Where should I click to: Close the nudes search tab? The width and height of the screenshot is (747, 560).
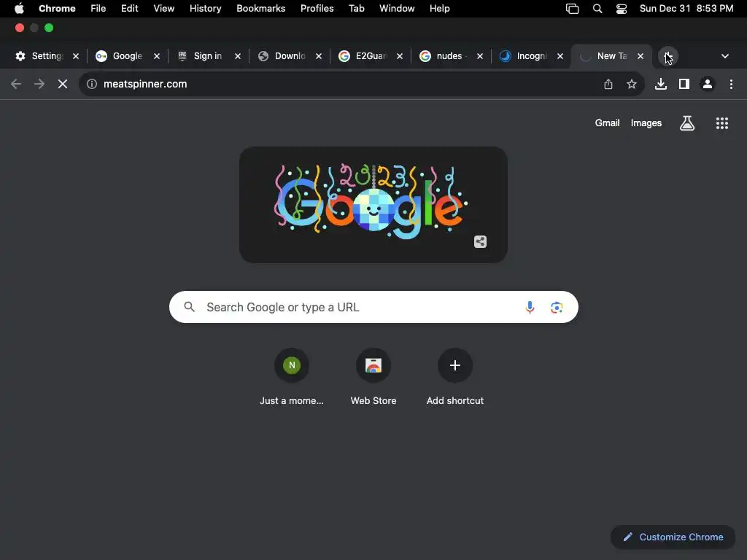[x=480, y=56]
